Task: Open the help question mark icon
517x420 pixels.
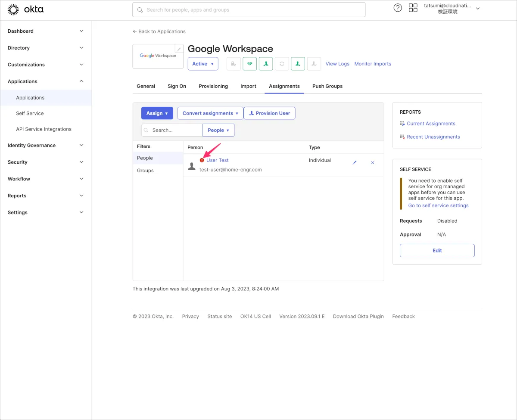Action: [398, 8]
